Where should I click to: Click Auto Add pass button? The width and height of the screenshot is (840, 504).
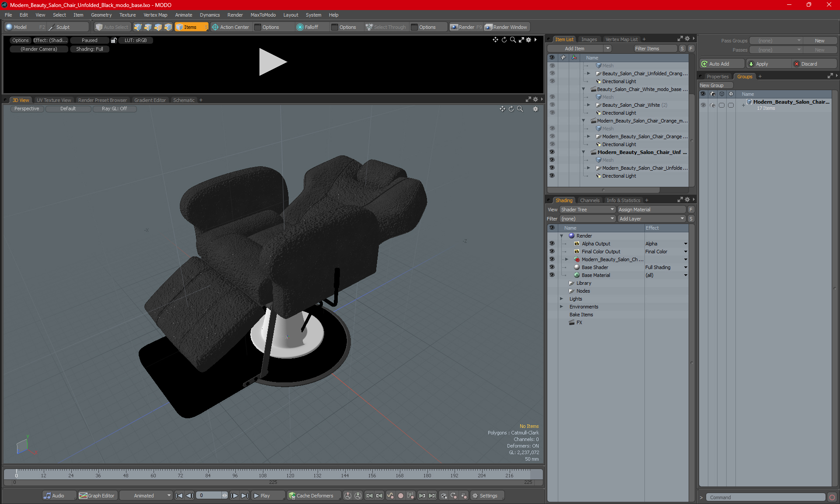pyautogui.click(x=722, y=64)
